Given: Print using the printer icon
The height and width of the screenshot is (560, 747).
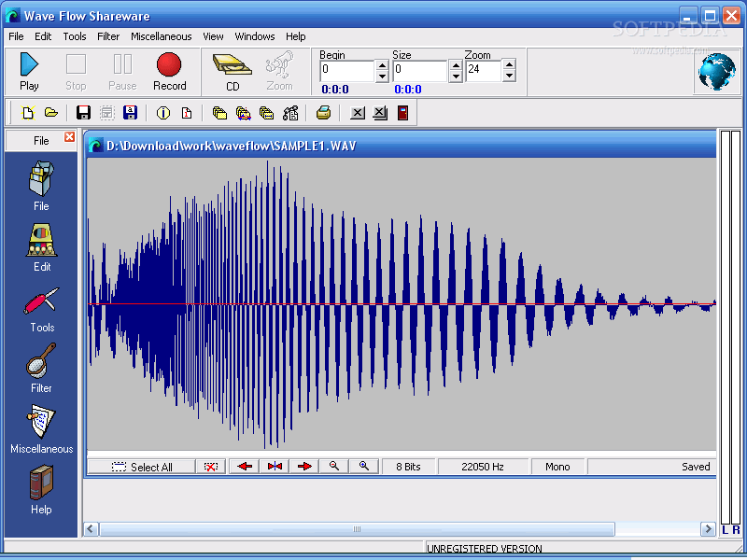Looking at the screenshot, I should 323,113.
